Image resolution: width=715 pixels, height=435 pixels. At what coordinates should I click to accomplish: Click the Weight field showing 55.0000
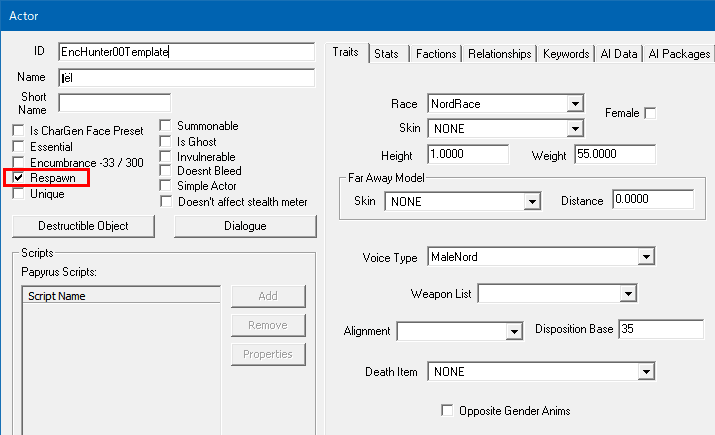[615, 154]
